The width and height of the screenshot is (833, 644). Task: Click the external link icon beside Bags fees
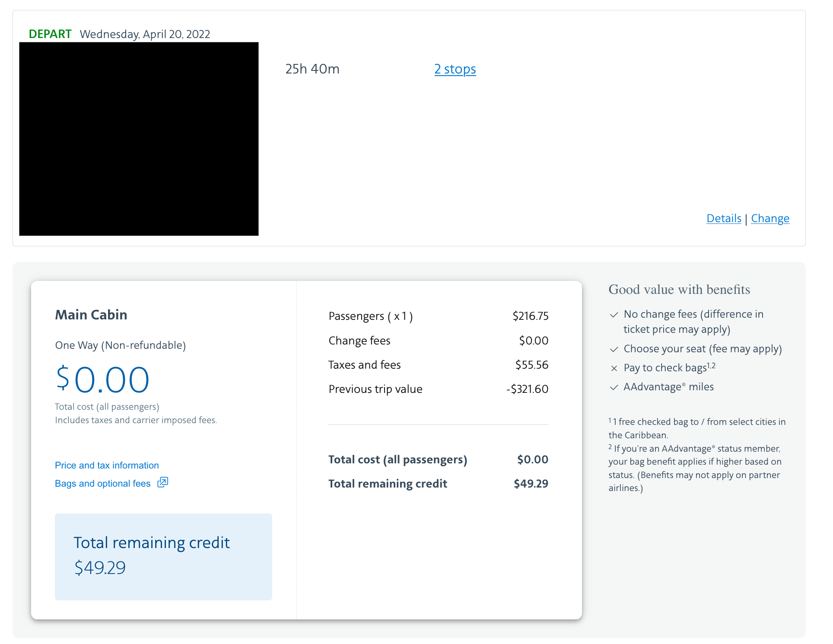(x=162, y=482)
